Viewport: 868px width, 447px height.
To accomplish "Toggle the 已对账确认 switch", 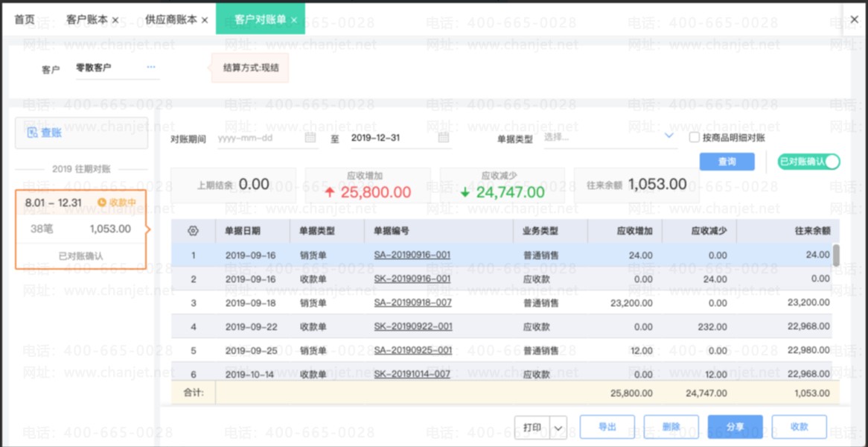I will 808,162.
